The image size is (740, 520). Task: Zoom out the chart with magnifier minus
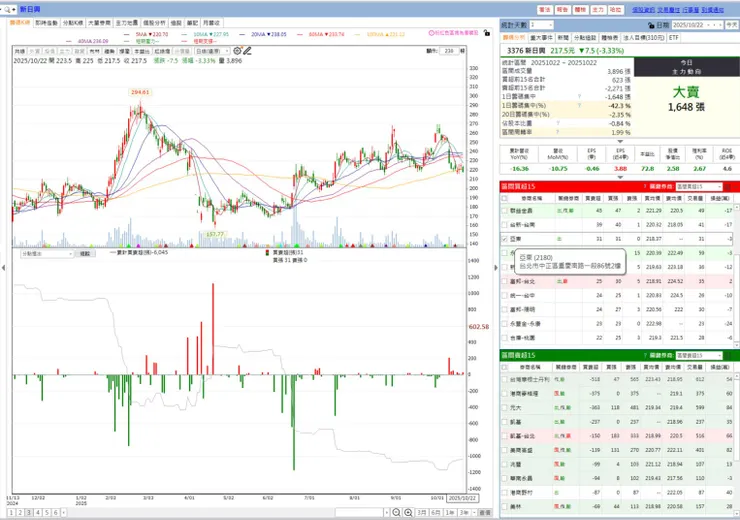click(x=396, y=512)
